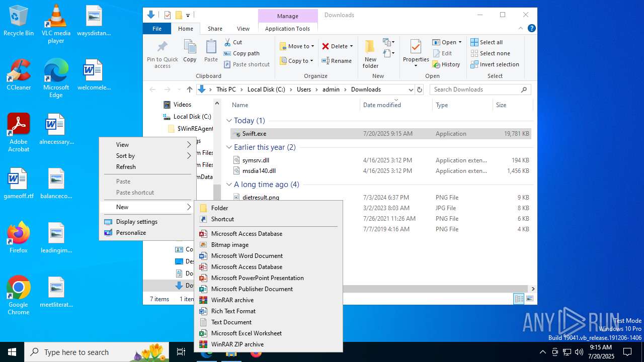Switch to the Share tab

click(215, 29)
